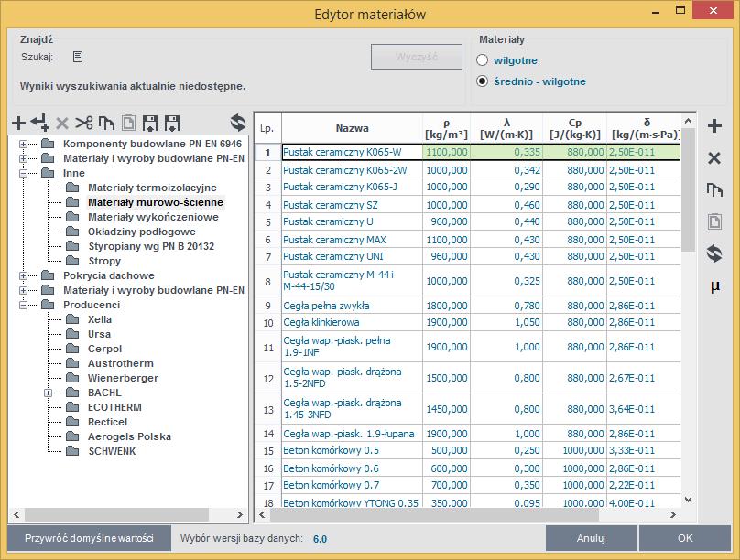Open Okładziny podłogowe folder
The height and width of the screenshot is (560, 740).
[x=142, y=232]
